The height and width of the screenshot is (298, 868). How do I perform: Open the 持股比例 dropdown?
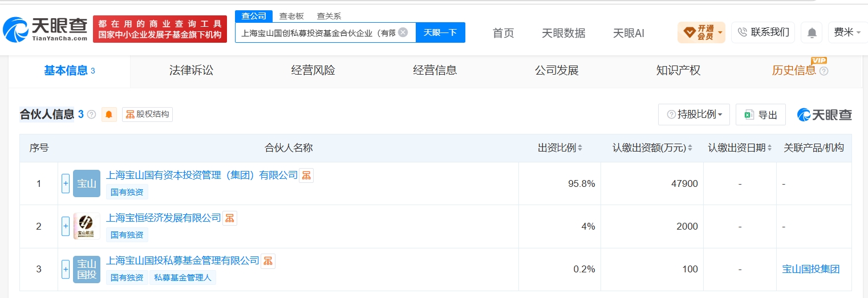pos(694,115)
